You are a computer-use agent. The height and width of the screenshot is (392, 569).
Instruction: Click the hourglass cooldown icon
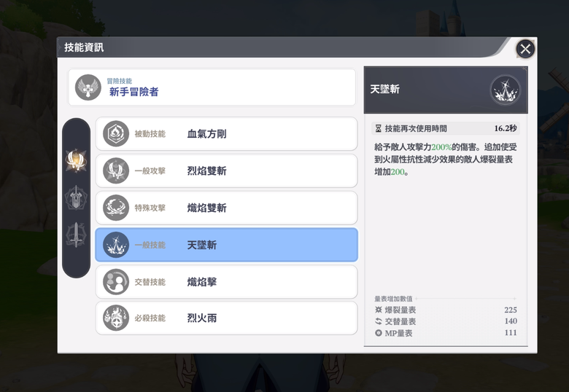coord(378,128)
